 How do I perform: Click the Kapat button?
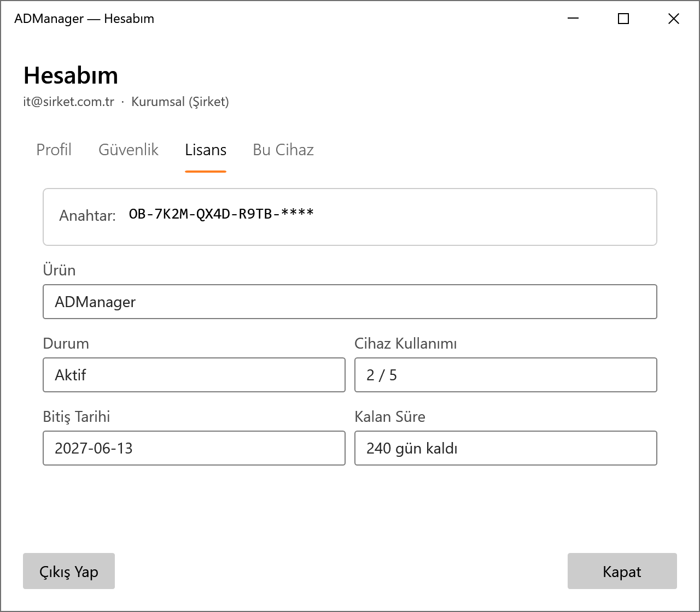622,571
